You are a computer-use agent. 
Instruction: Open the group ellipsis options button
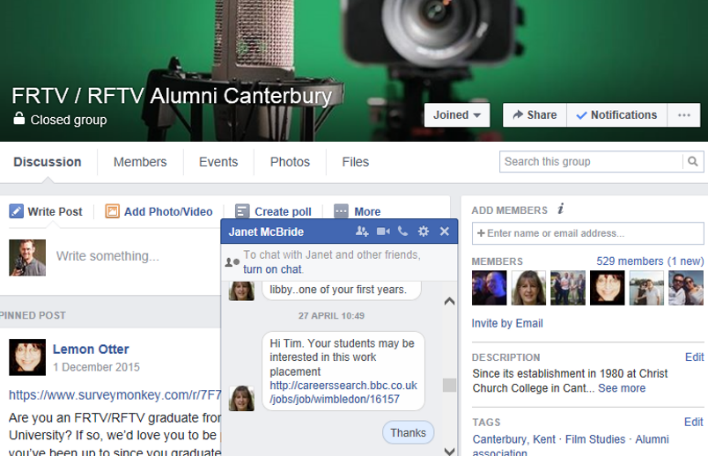pyautogui.click(x=684, y=115)
